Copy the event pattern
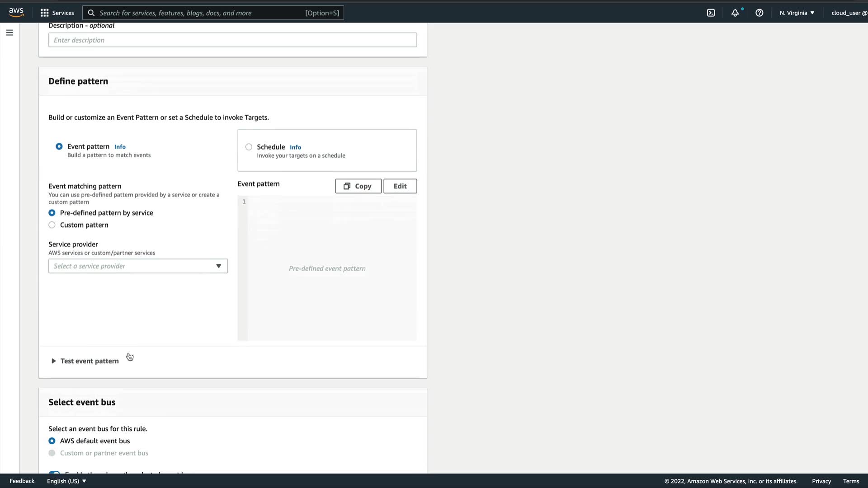Viewport: 868px width, 488px height. [358, 186]
